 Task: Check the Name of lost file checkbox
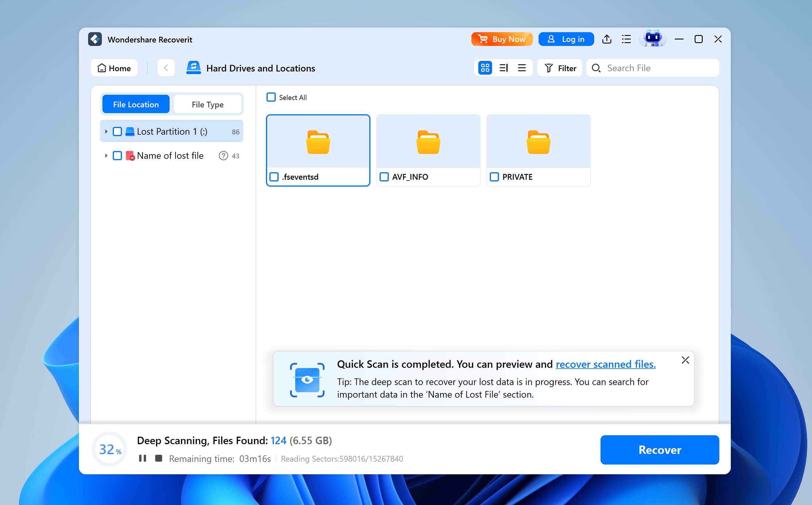pyautogui.click(x=117, y=156)
